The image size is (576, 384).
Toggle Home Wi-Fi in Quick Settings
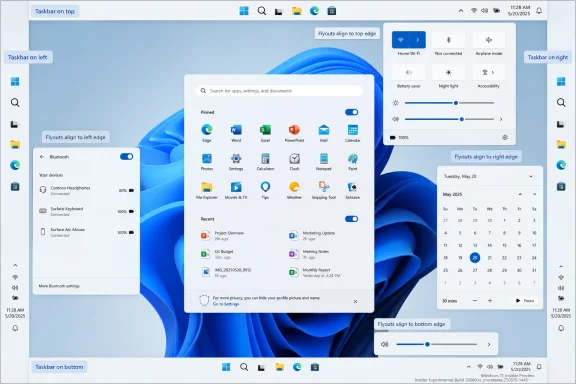(x=400, y=40)
